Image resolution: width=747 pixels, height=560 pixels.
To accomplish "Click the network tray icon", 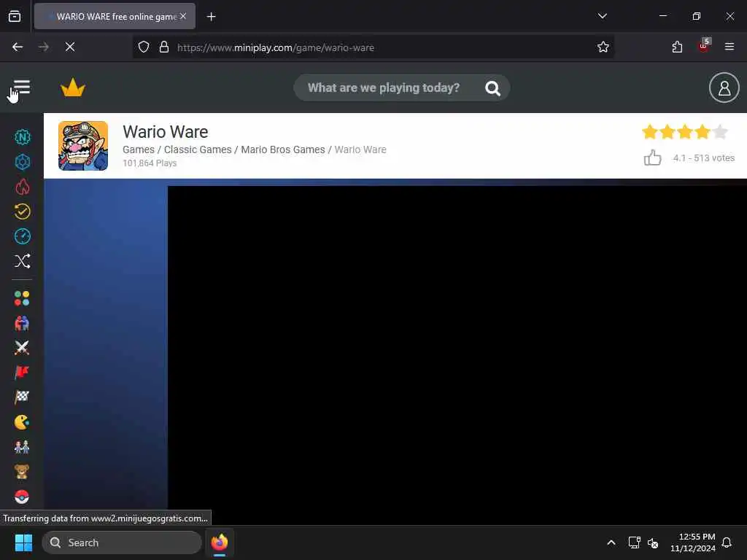I will [x=634, y=542].
